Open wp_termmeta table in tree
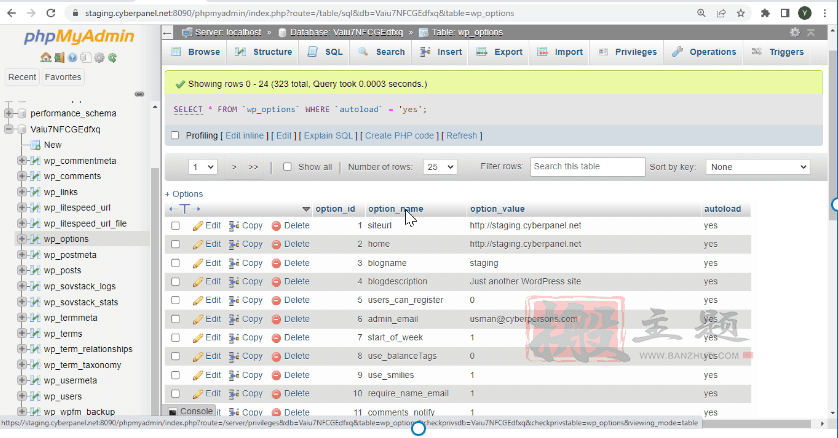 (x=71, y=318)
